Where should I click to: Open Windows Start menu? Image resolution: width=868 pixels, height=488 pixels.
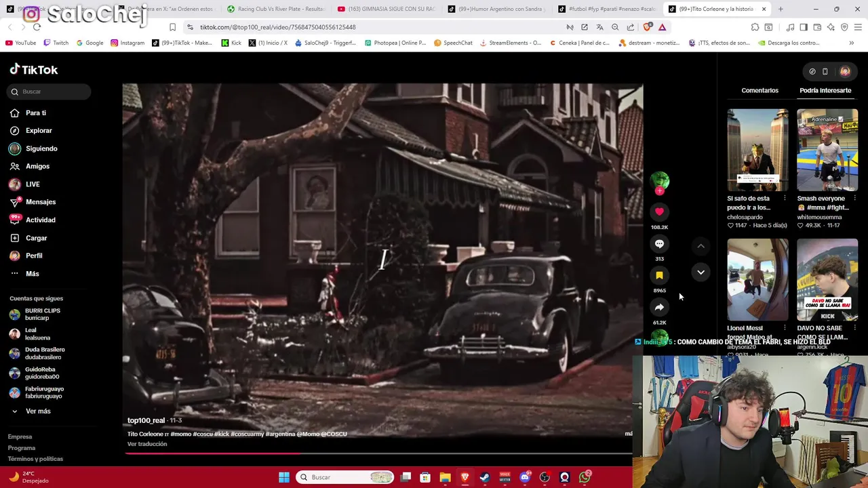pyautogui.click(x=284, y=477)
